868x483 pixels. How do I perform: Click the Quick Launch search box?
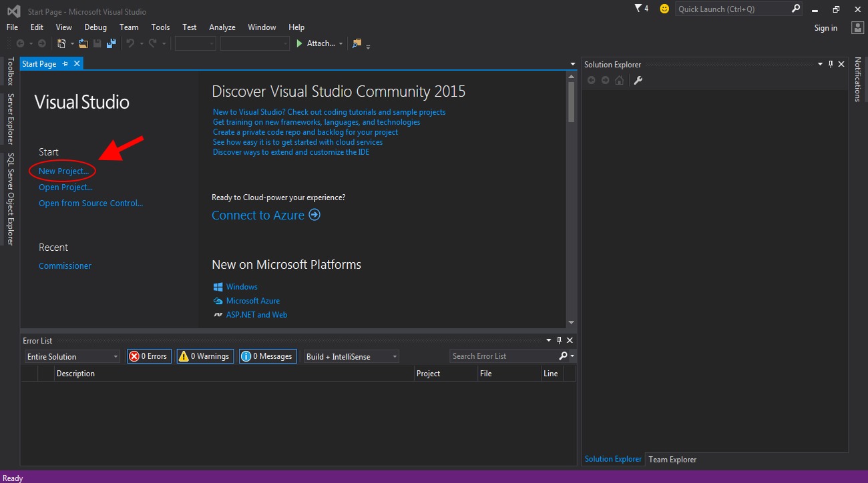(732, 9)
